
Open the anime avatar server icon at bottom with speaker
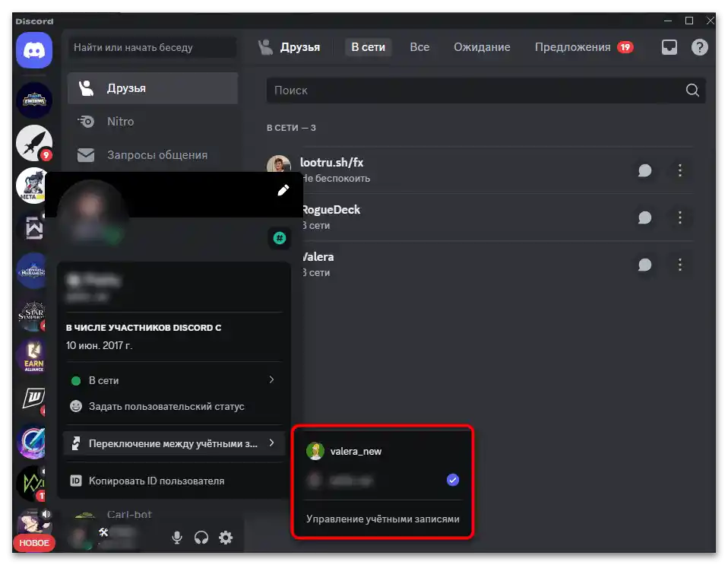coord(34,522)
